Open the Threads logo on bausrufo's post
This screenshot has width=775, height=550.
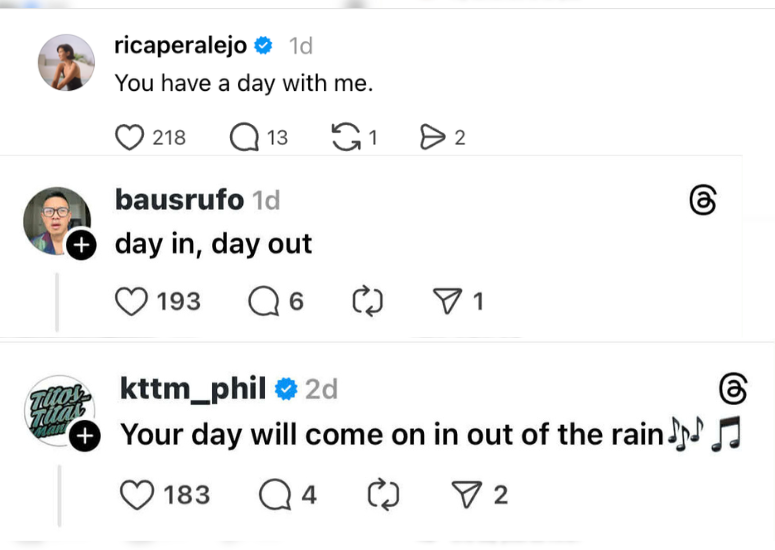pyautogui.click(x=703, y=201)
